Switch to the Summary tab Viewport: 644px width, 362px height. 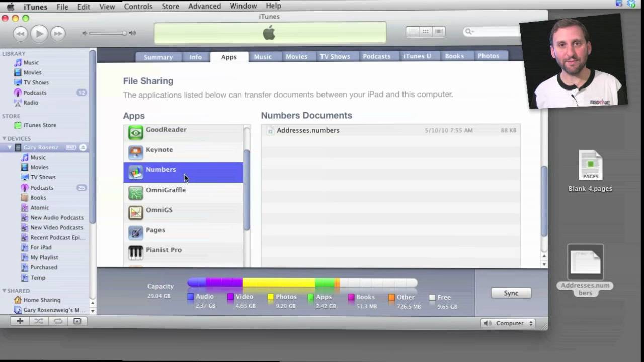[x=158, y=57]
